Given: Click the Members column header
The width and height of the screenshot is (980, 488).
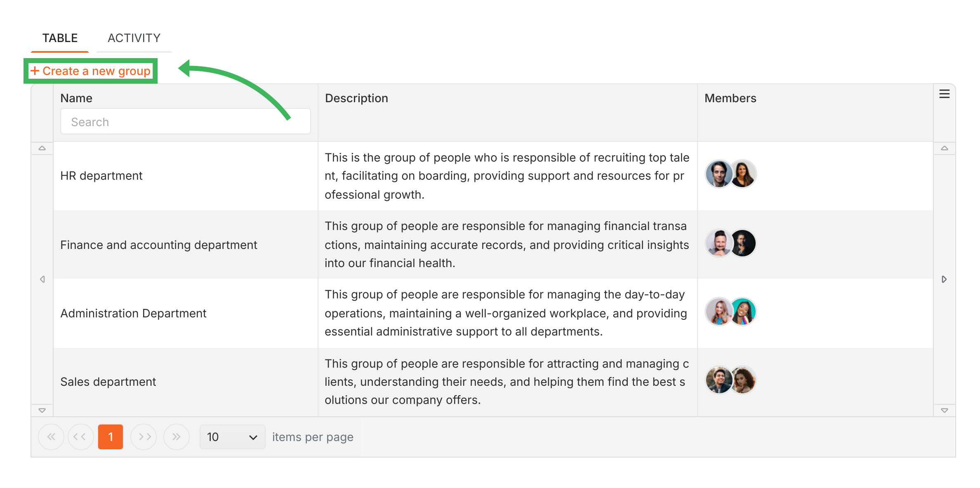Looking at the screenshot, I should (x=730, y=98).
